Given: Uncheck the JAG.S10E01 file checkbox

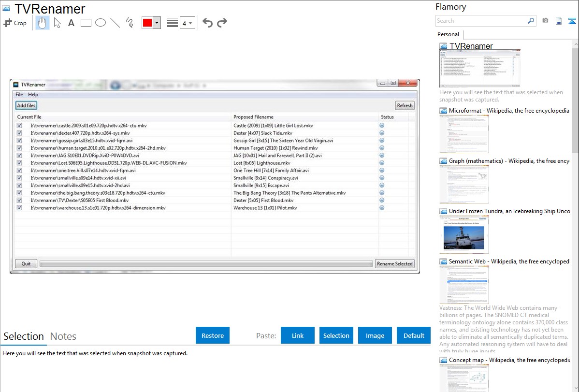Looking at the screenshot, I should point(19,156).
